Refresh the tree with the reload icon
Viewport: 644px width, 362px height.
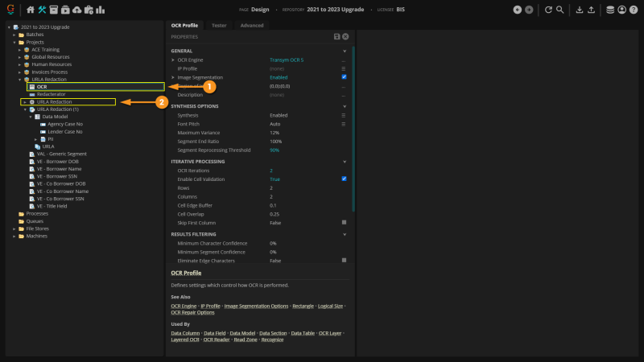pyautogui.click(x=548, y=10)
